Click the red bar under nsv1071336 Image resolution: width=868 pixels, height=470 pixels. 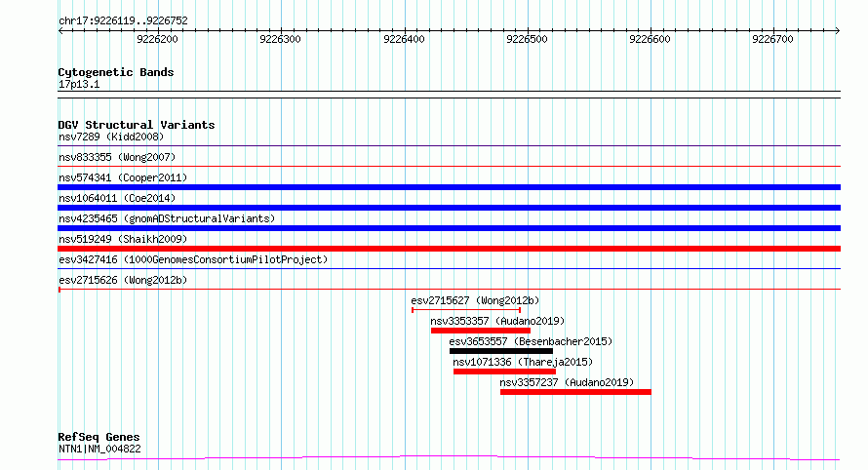(504, 372)
